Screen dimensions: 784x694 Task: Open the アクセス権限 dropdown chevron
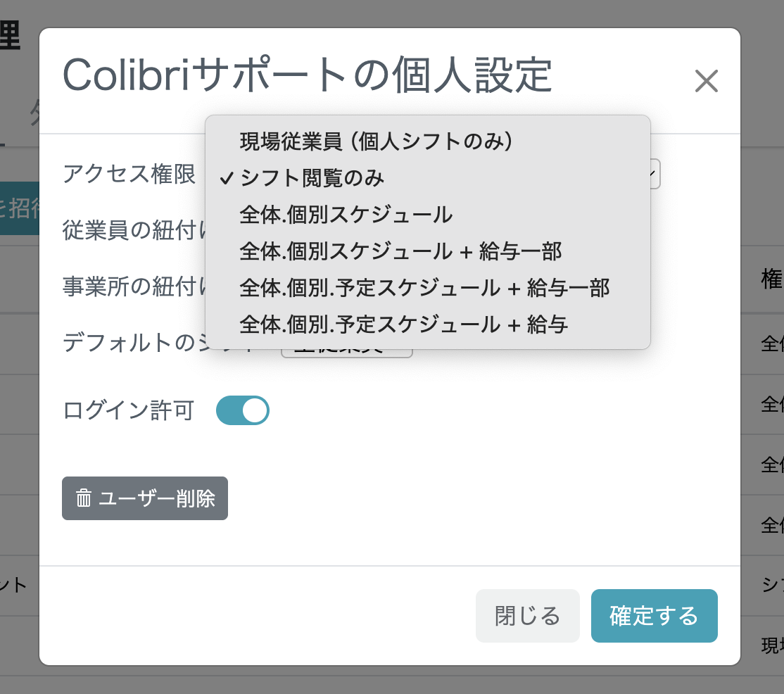pos(651,173)
